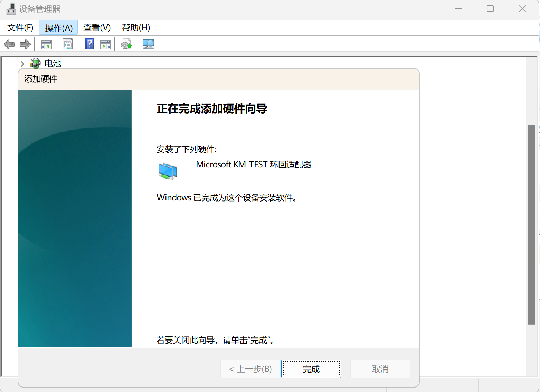Toggle the show/hide action pane icon
Image resolution: width=540 pixels, height=392 pixels.
(x=105, y=45)
